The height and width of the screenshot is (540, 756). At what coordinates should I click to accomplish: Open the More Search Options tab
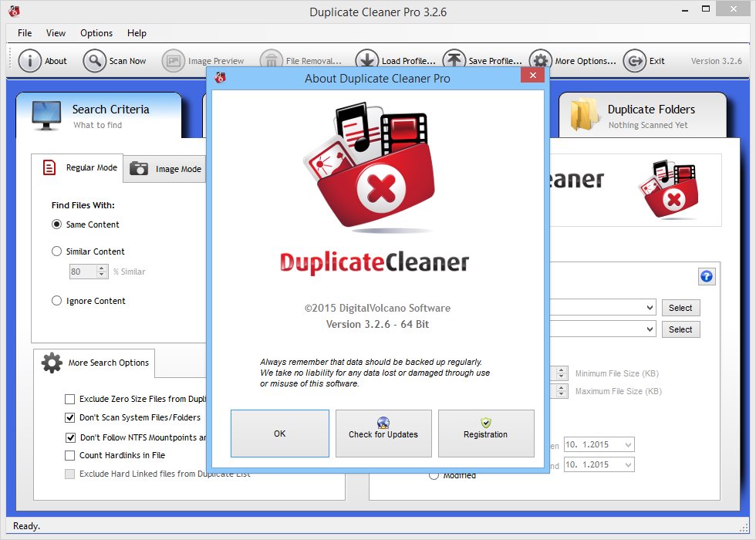pyautogui.click(x=94, y=363)
